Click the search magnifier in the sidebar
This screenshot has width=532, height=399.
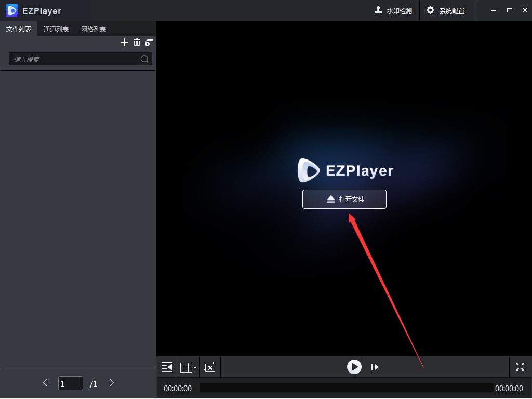pyautogui.click(x=144, y=59)
